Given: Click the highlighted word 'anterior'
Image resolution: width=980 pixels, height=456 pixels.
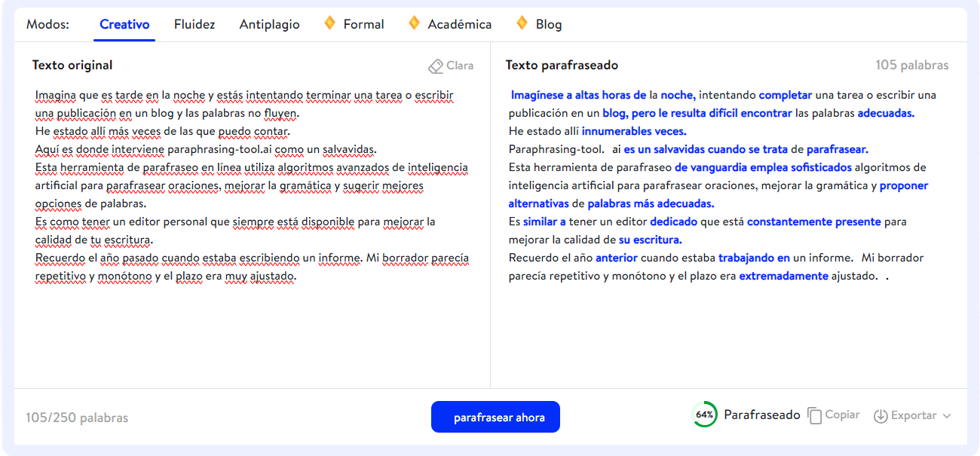Looking at the screenshot, I should pos(617,258).
